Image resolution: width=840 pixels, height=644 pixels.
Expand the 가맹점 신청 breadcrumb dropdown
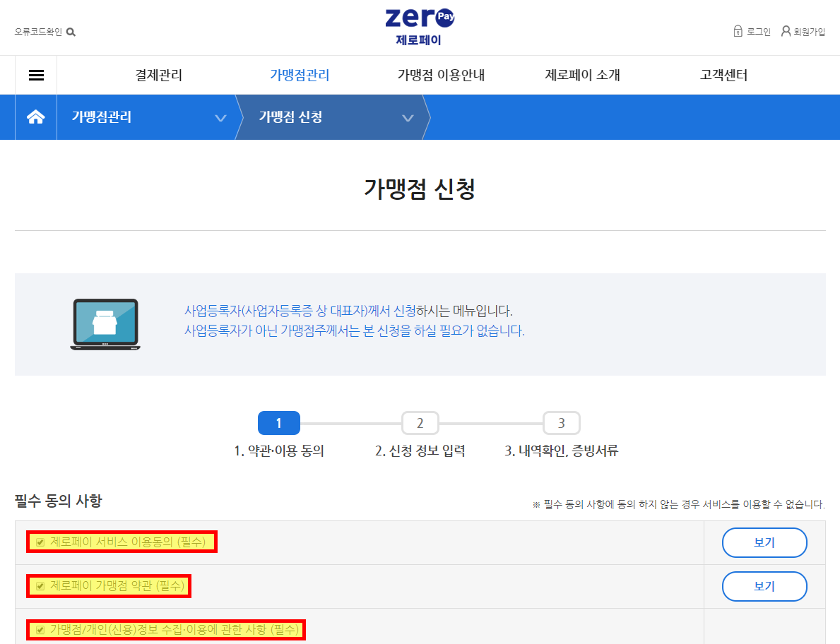coord(408,118)
